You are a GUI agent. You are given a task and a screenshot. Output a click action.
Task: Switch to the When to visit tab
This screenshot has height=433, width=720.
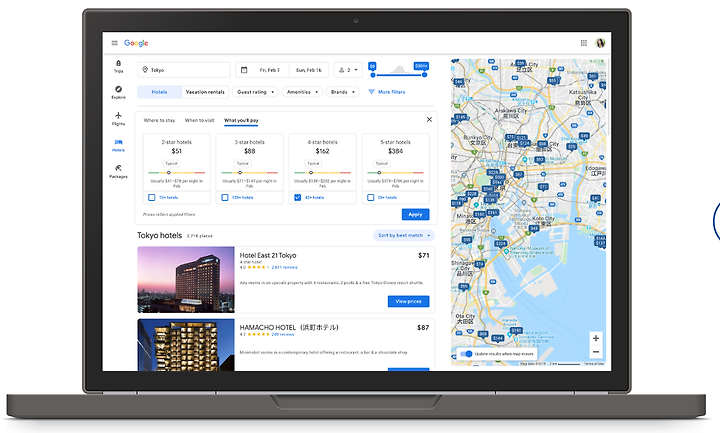click(x=199, y=120)
